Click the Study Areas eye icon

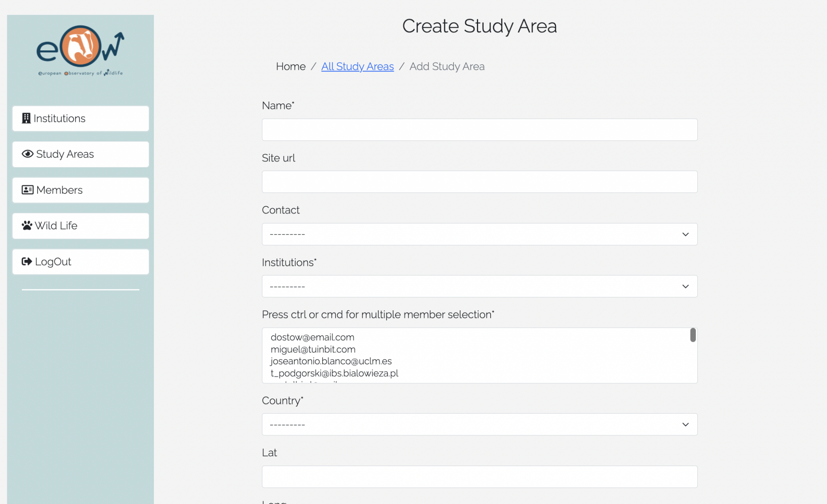coord(27,154)
